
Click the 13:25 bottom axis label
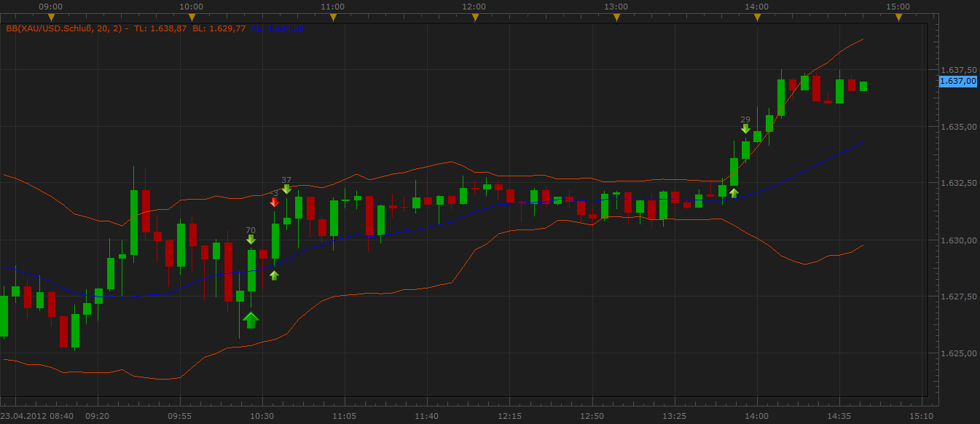click(674, 417)
